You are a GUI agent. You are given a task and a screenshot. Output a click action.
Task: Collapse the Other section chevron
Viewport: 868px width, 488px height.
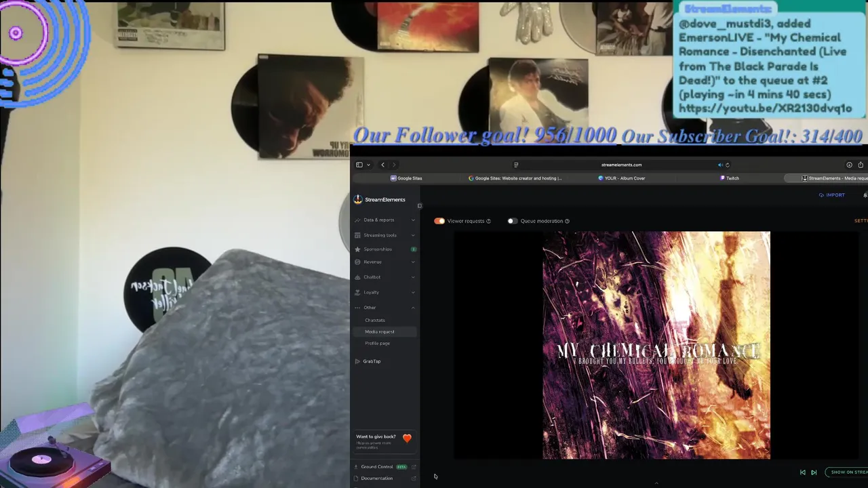413,308
